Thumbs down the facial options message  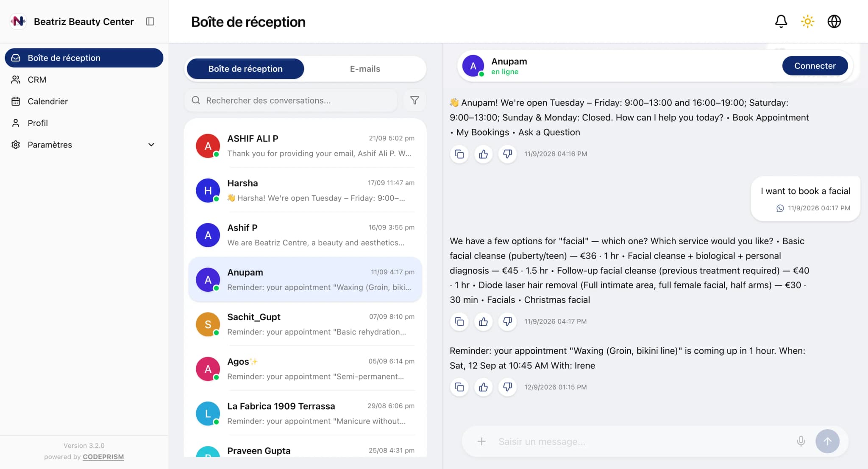point(507,321)
